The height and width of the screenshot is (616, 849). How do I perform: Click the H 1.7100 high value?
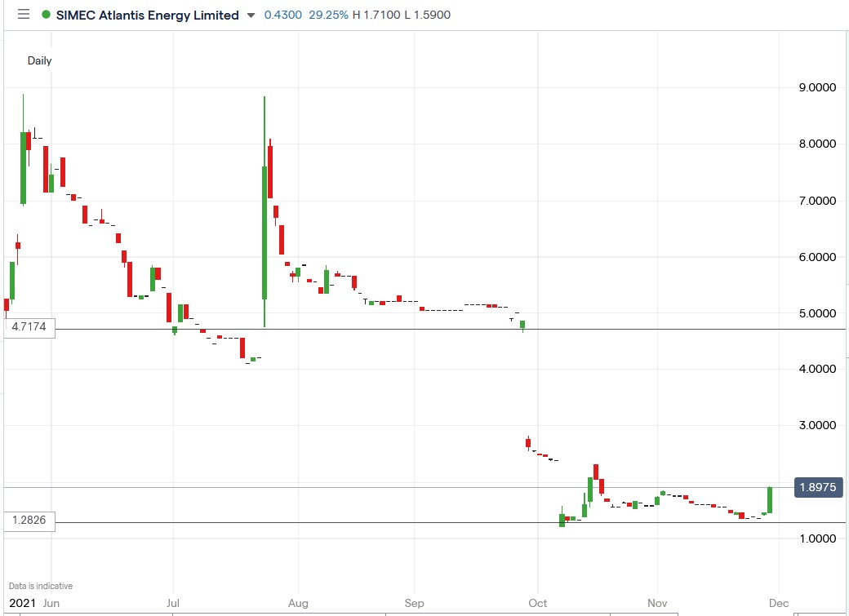(376, 16)
